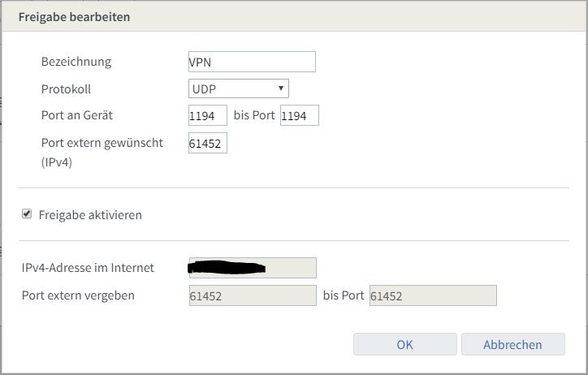Confirm the dialog with OK
588x375 pixels.
tap(404, 344)
